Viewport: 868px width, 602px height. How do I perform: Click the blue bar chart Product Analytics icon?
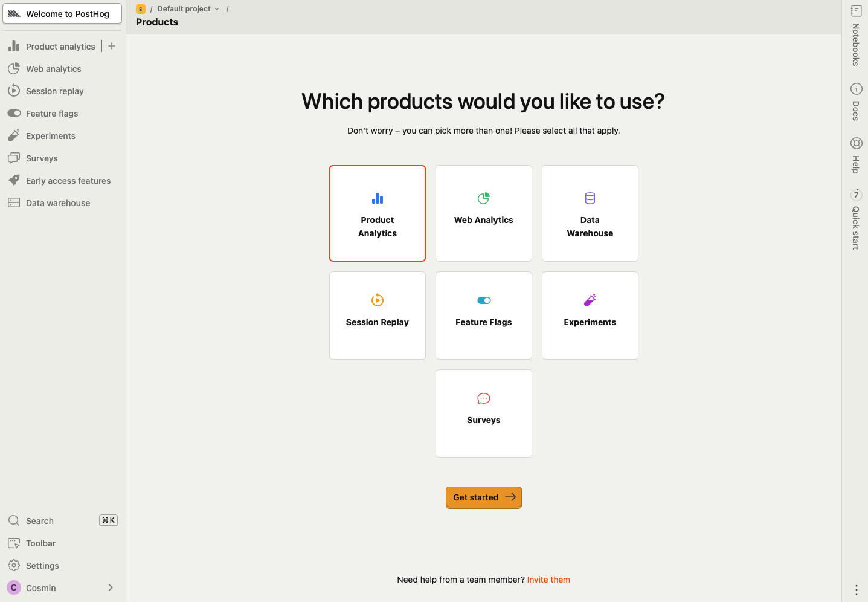click(378, 198)
